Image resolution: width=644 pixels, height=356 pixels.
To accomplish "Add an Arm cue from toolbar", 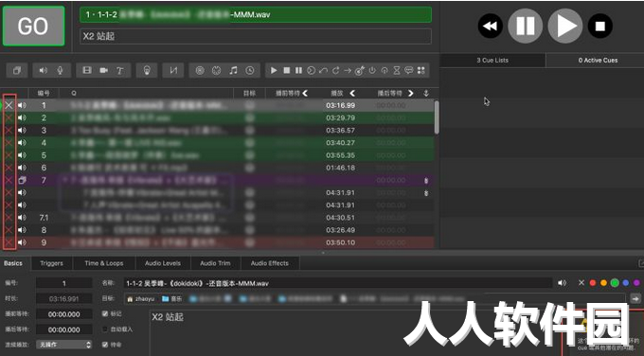I will (372, 71).
